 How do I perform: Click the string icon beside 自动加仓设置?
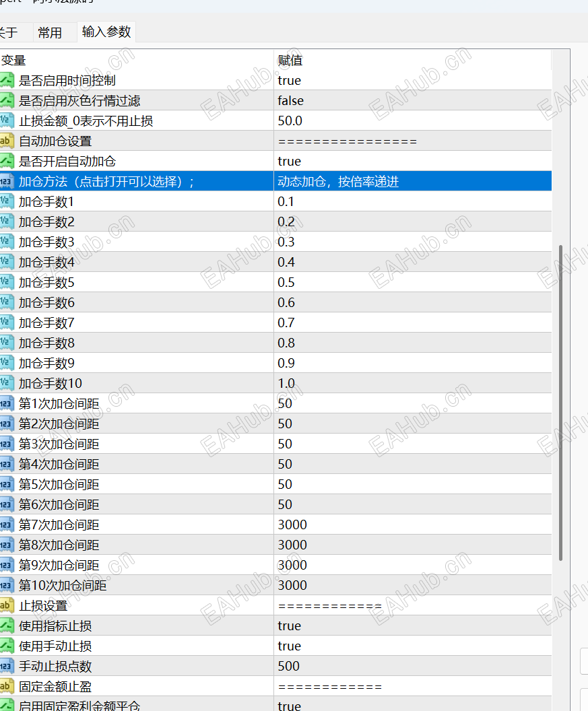(7, 141)
